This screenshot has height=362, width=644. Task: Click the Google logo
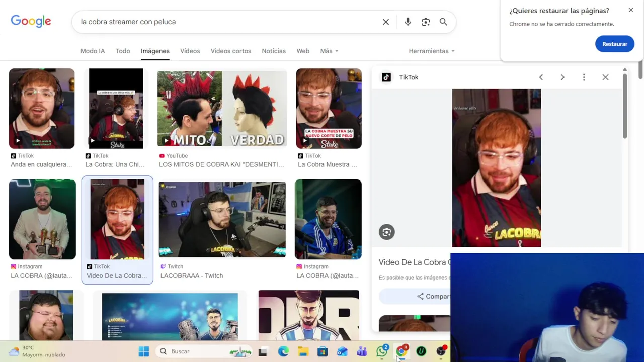pos(31,21)
